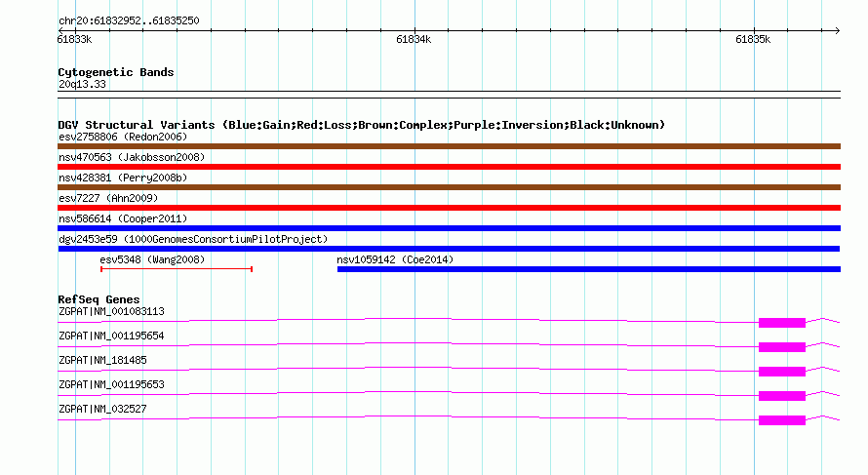
Task: Click the Cytogenetic Bands track title
Action: tap(116, 72)
